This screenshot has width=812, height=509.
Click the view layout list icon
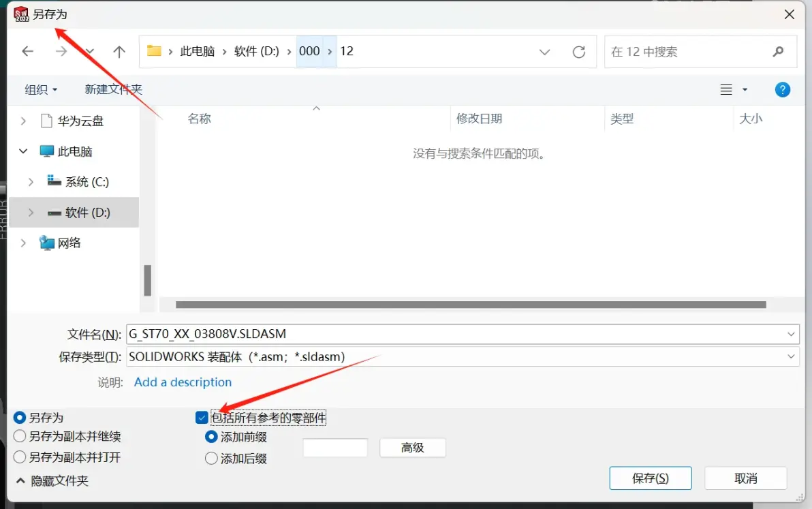726,89
